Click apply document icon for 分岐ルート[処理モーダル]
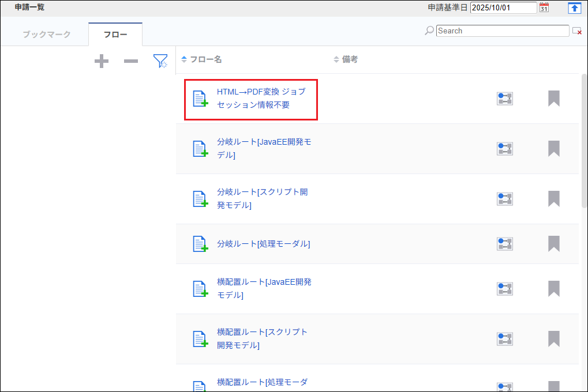 point(200,244)
